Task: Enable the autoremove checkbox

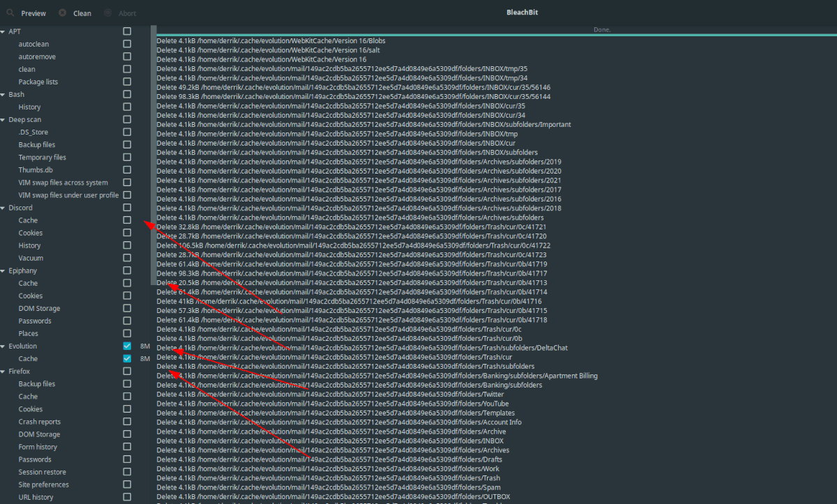Action: [x=127, y=56]
